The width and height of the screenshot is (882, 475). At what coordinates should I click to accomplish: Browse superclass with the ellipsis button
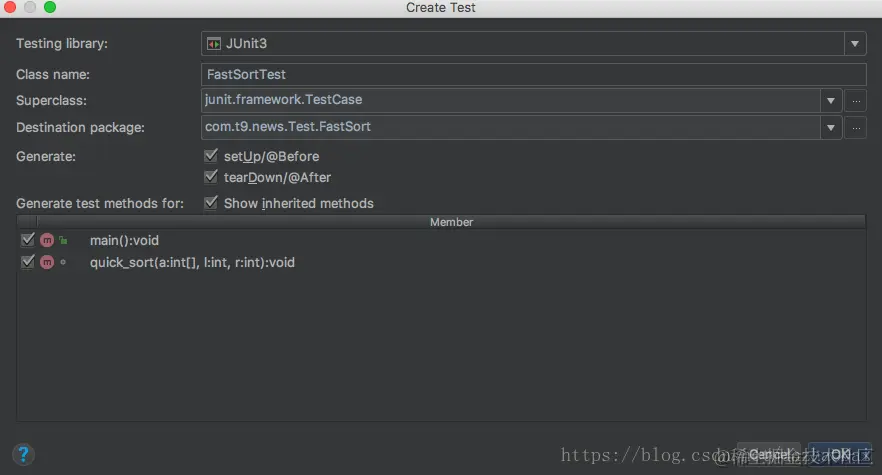pos(856,101)
